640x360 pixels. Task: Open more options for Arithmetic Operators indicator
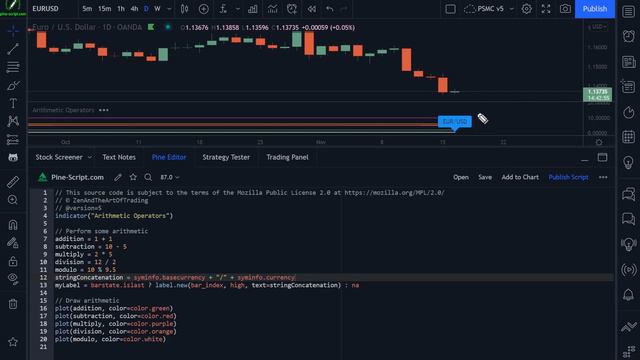[104, 110]
